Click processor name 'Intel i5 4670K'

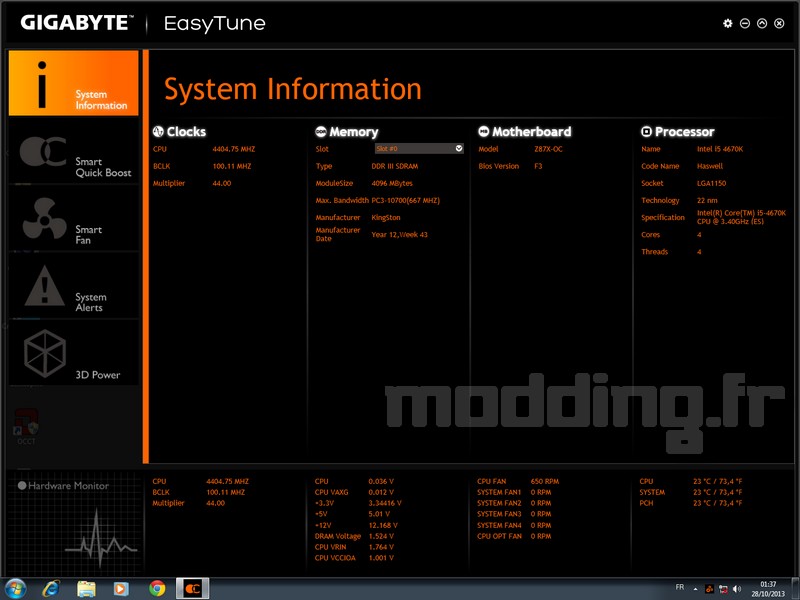720,149
